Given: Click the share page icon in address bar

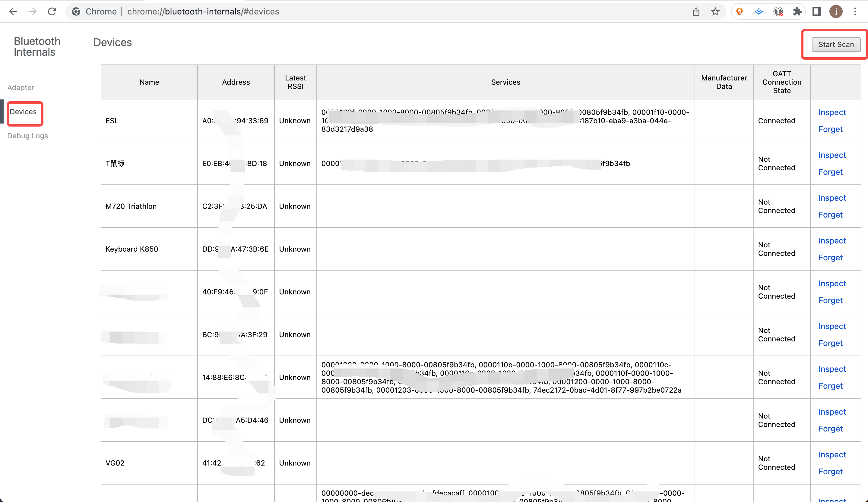Looking at the screenshot, I should 696,11.
